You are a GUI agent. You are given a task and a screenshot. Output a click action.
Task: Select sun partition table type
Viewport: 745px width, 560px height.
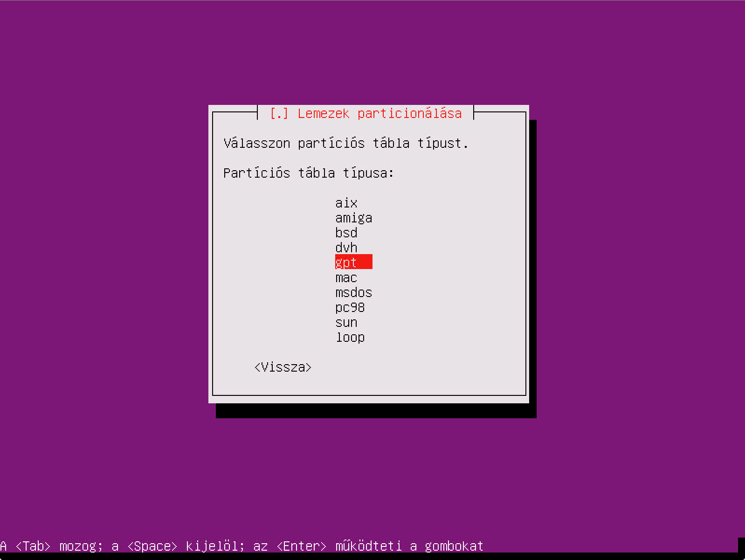click(x=346, y=323)
